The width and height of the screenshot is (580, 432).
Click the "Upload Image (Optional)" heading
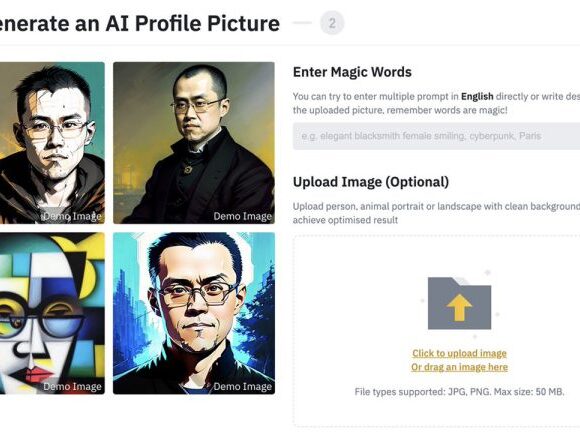pyautogui.click(x=371, y=182)
